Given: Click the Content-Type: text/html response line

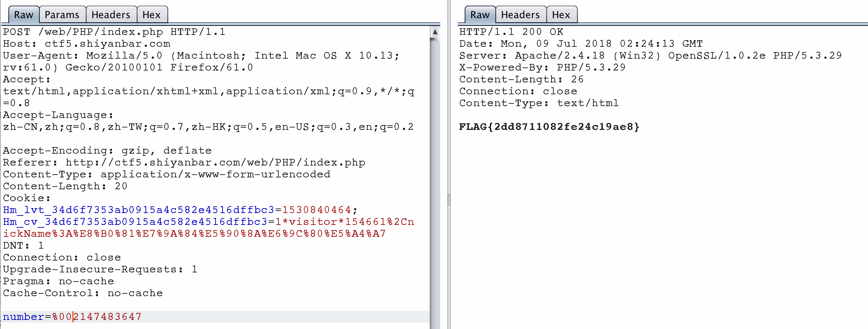Looking at the screenshot, I should click(x=539, y=103).
